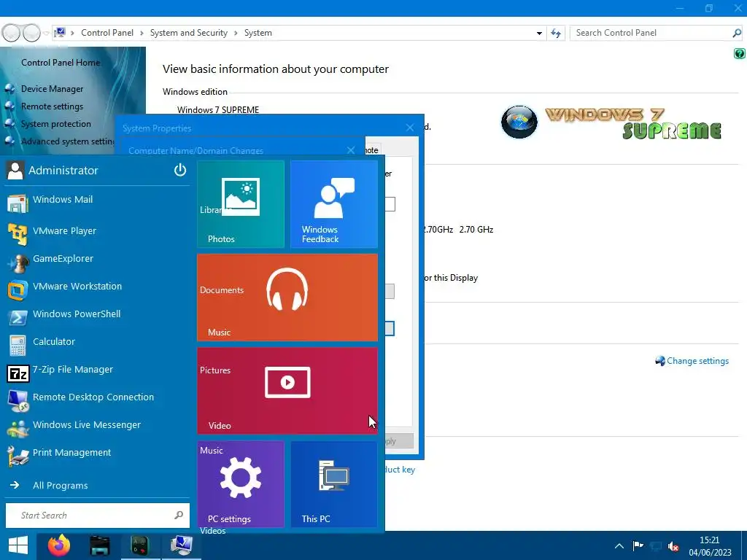Open the address bar history dropdown
This screenshot has width=747, height=560.
pyautogui.click(x=539, y=34)
